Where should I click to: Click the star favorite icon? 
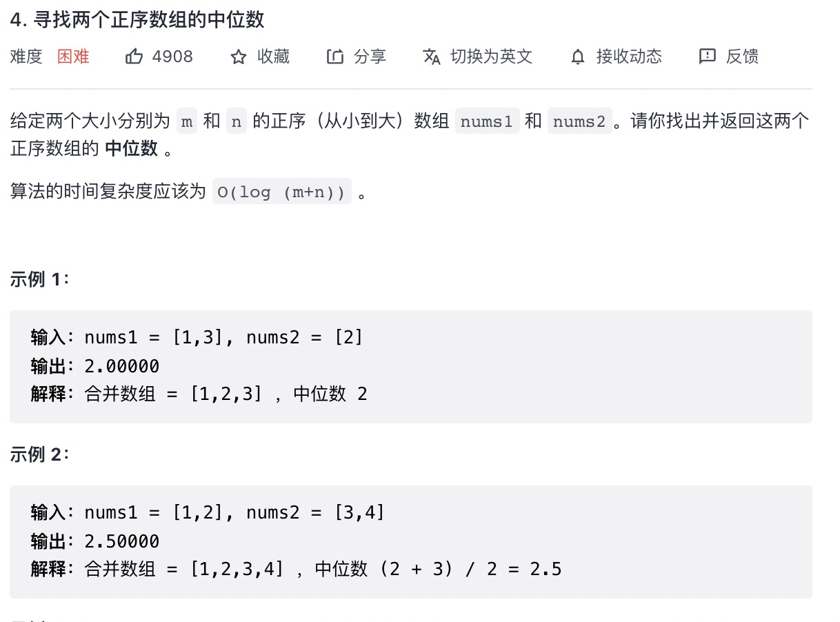tap(239, 57)
